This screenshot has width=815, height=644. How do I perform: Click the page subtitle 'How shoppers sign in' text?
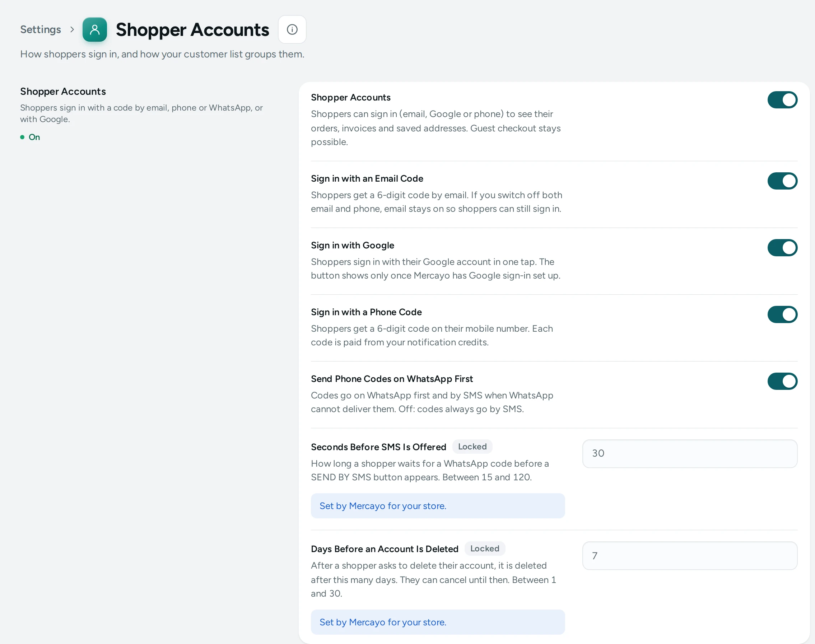[x=162, y=54]
